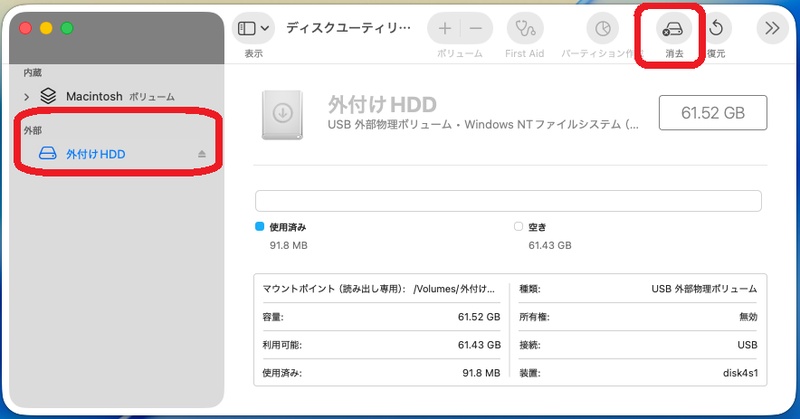The height and width of the screenshot is (419, 800).
Task: Select Macintosh ボリューム in sidebar
Action: [x=120, y=96]
